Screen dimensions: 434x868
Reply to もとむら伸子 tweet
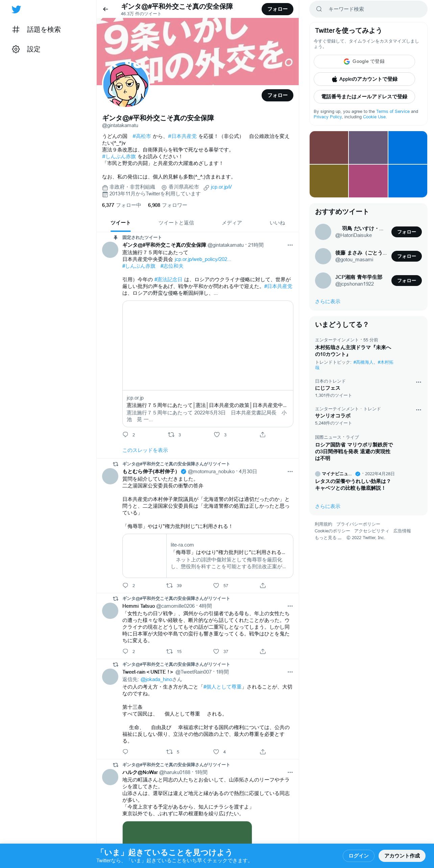[125, 585]
